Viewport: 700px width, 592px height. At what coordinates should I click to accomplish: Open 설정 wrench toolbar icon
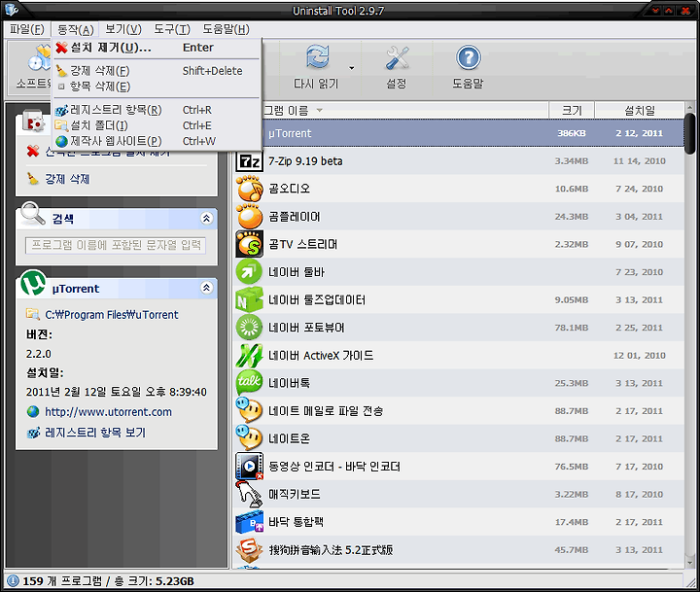(x=397, y=58)
